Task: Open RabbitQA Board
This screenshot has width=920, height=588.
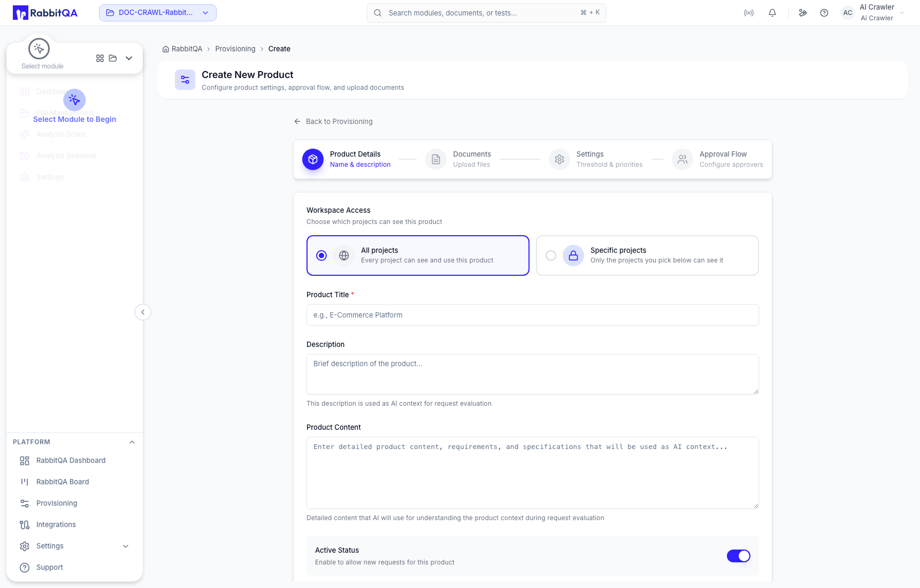Action: click(74, 482)
